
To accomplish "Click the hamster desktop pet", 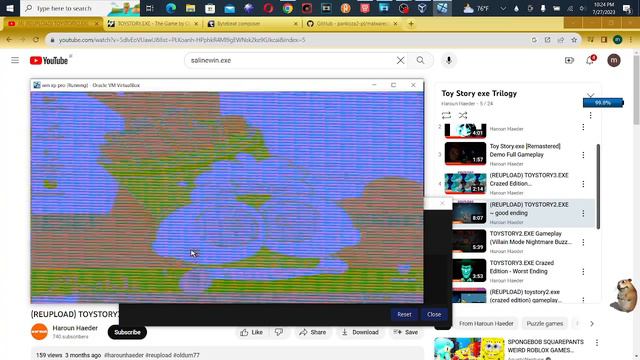I will [x=624, y=295].
